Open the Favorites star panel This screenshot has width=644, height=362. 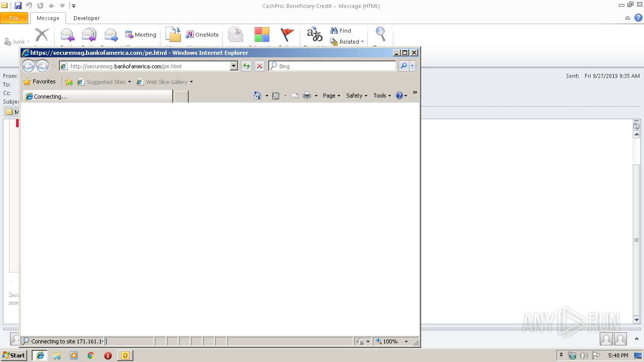click(40, 81)
